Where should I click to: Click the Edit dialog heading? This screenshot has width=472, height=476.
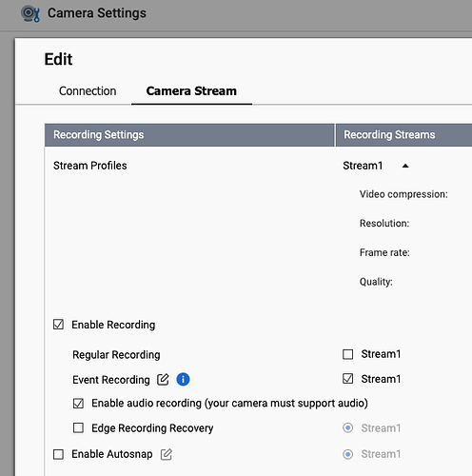[58, 59]
